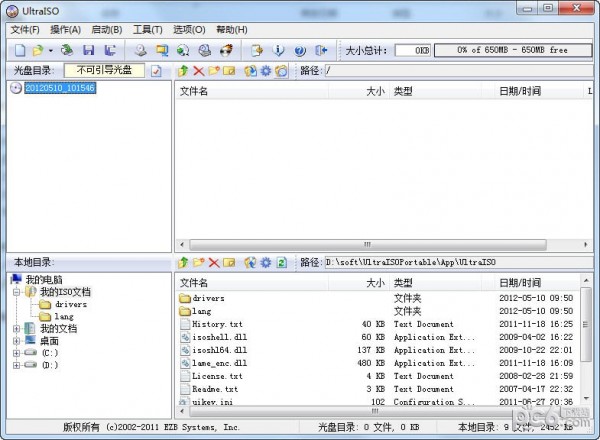Click the Save As icon
The image size is (600, 440).
[x=111, y=50]
